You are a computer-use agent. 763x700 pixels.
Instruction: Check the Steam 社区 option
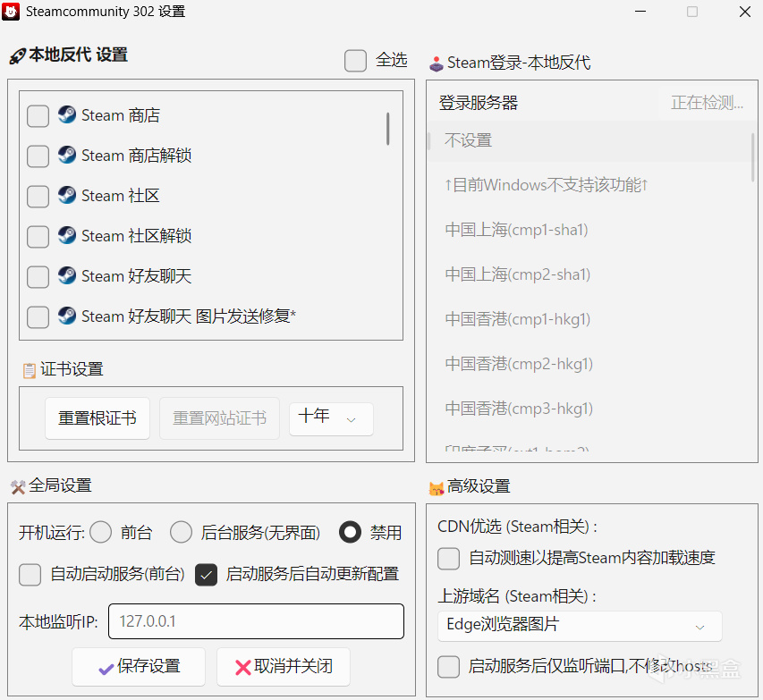click(38, 196)
